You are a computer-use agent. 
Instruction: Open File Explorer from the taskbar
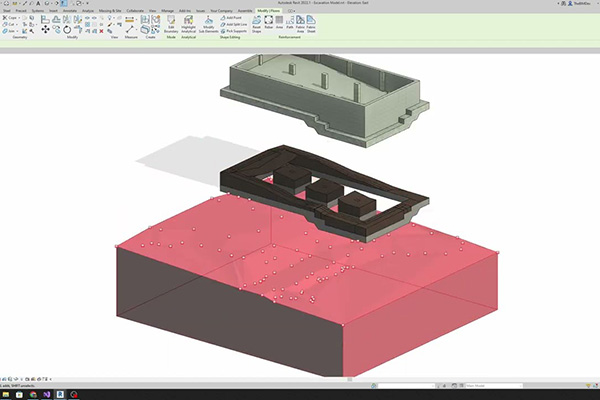tap(6, 394)
